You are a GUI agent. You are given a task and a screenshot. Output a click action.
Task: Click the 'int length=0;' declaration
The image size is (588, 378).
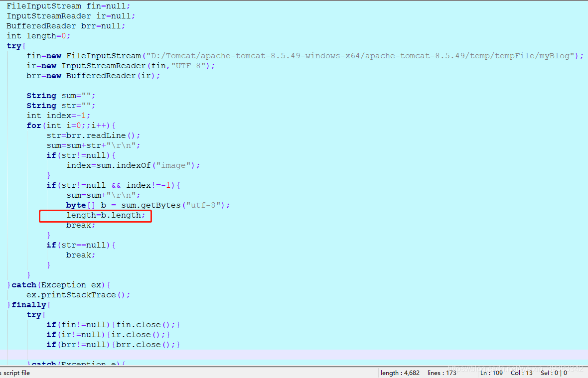pos(38,36)
